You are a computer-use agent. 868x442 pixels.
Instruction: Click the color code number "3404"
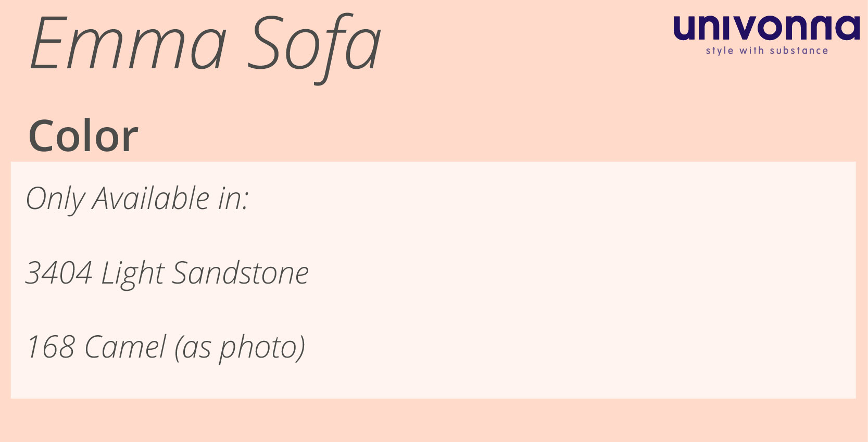pos(59,273)
